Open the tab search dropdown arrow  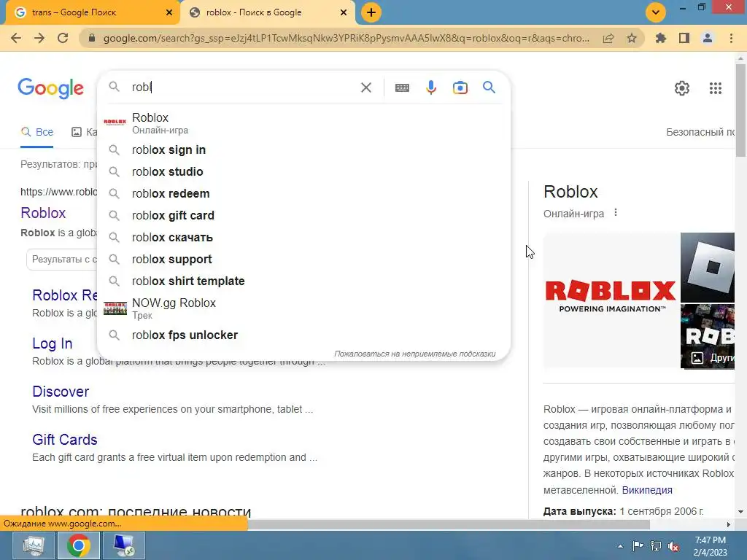656,12
